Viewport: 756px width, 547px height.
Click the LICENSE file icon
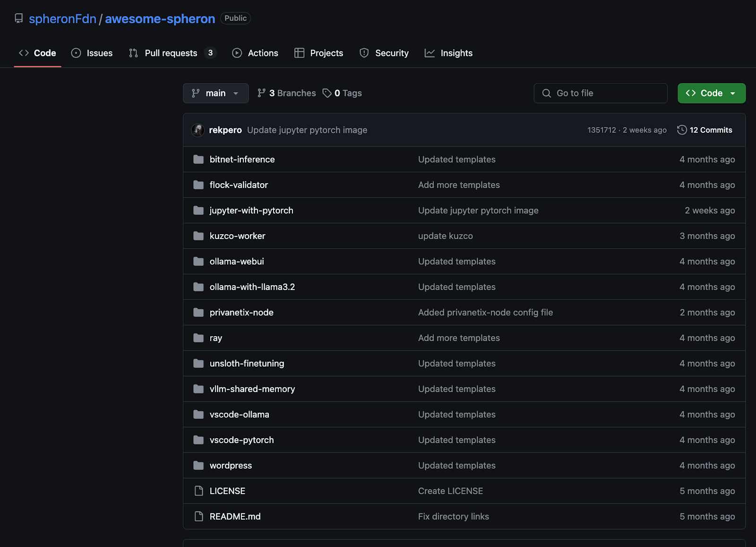point(199,491)
